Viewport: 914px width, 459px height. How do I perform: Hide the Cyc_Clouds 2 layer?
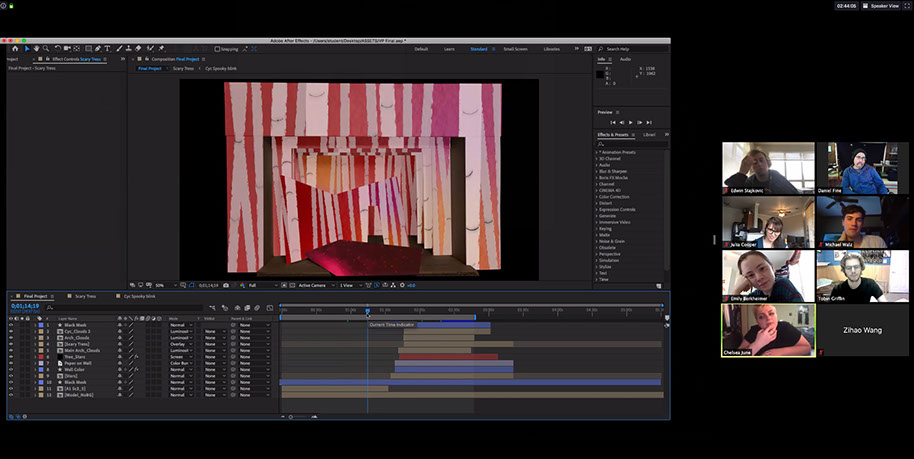11,331
